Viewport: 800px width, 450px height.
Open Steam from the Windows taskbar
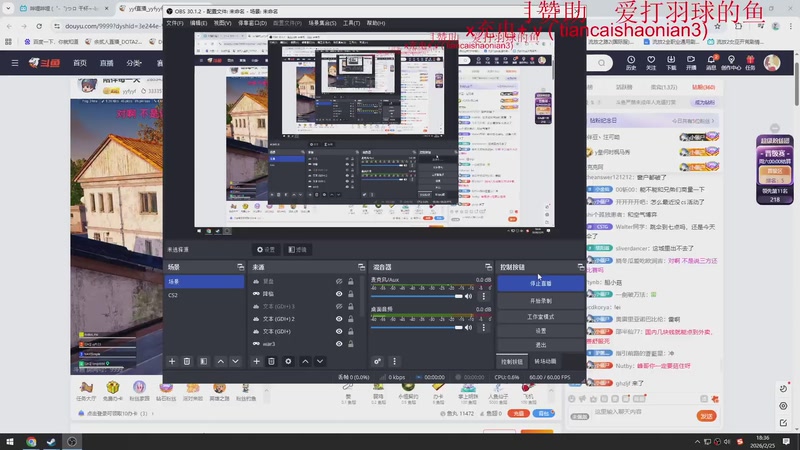click(51, 442)
